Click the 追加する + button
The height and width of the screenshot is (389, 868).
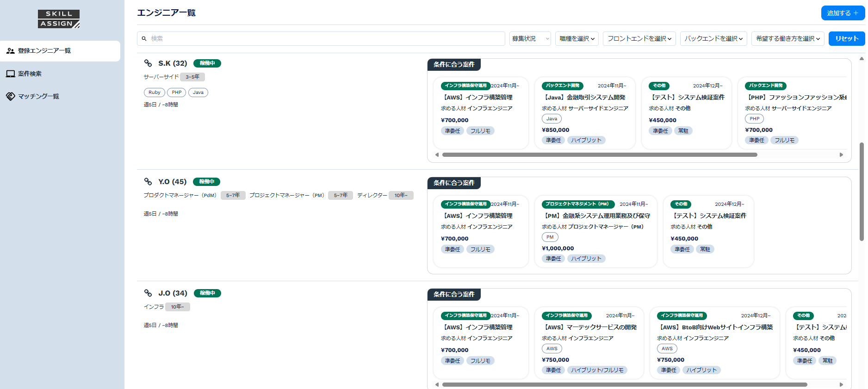[843, 13]
